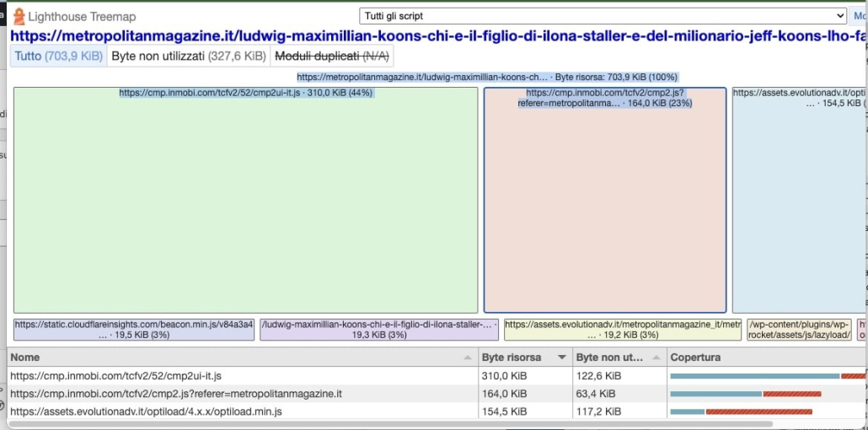Select the optiload.min.js table row name

(146, 411)
